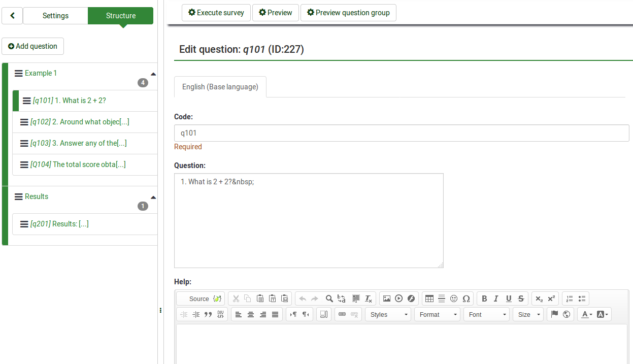This screenshot has width=633, height=364.
Task: Apply Italic formatting in help editor
Action: tap(496, 299)
